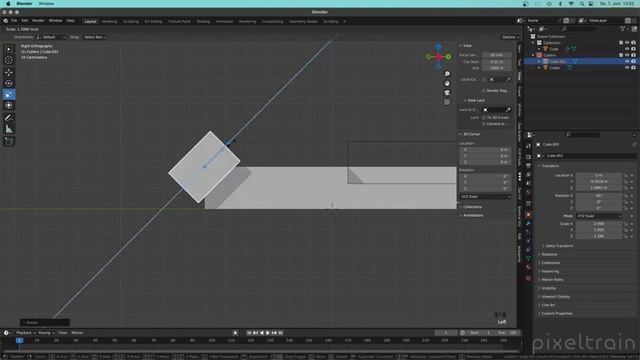Viewport: 640px width, 360px height.
Task: Expand the Visibility panel
Action: tap(548, 288)
